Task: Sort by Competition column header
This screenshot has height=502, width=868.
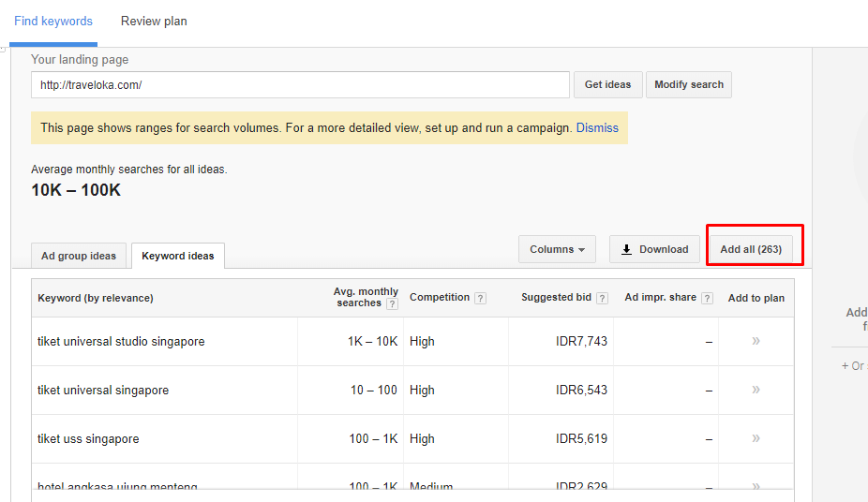Action: [440, 298]
